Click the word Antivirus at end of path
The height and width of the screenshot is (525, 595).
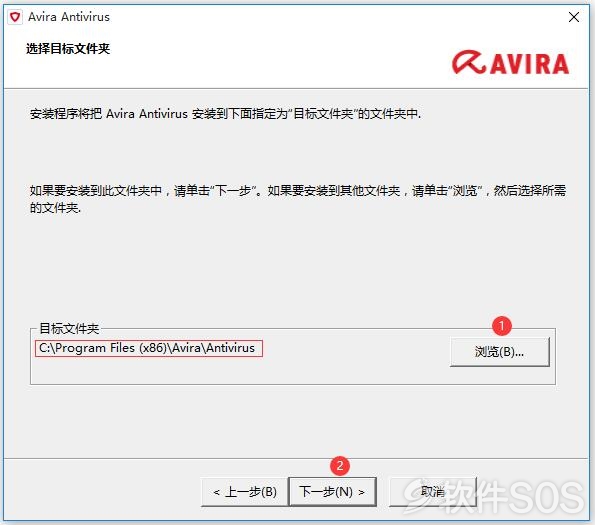coord(230,348)
